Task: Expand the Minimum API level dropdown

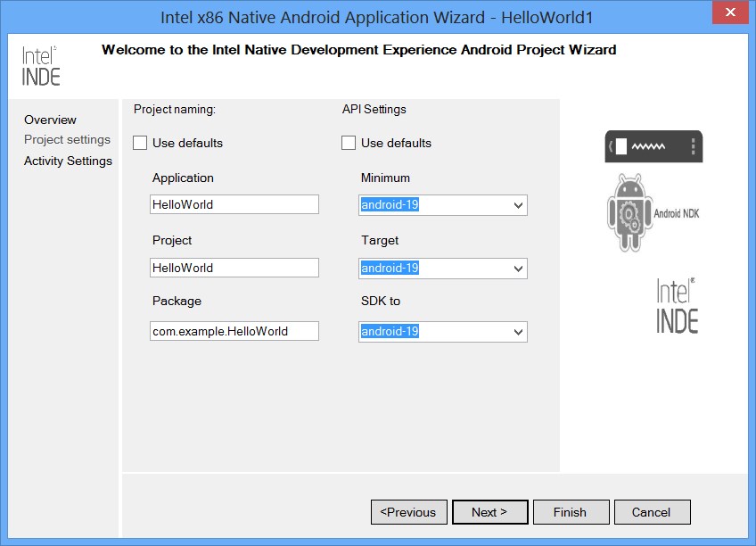Action: click(519, 205)
